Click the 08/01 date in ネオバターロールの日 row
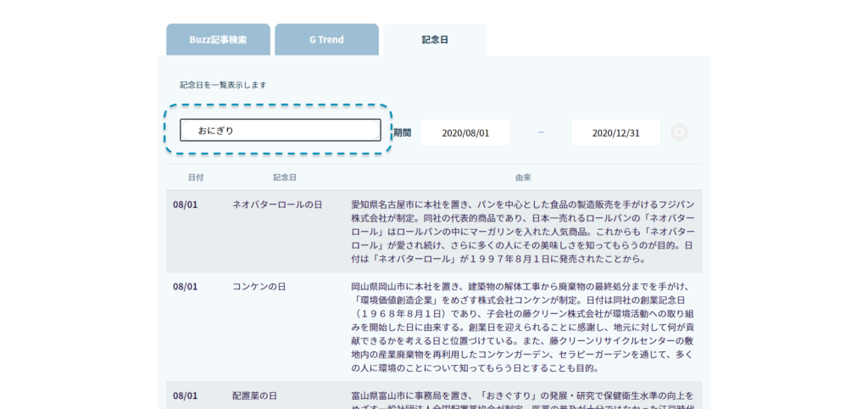This screenshot has height=409, width=868. [185, 204]
